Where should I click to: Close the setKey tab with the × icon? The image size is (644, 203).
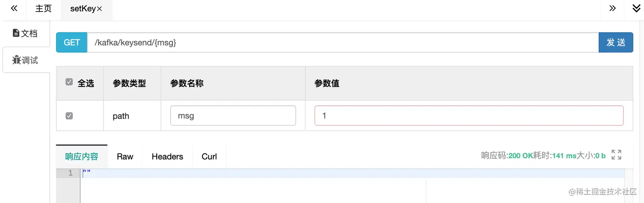100,9
